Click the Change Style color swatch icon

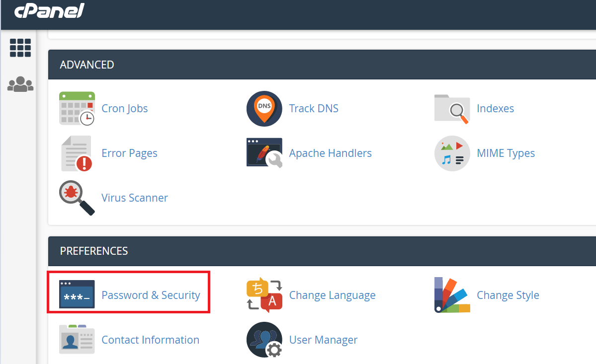click(452, 294)
